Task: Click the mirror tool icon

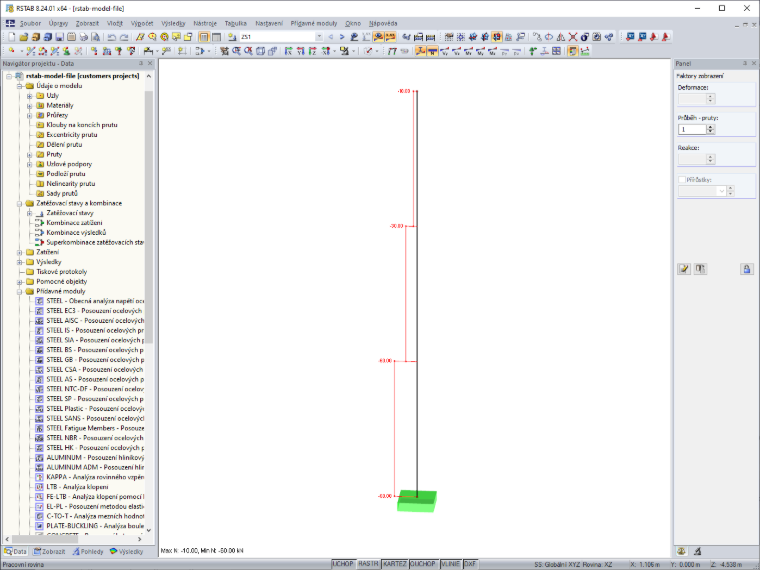Action: tap(561, 37)
